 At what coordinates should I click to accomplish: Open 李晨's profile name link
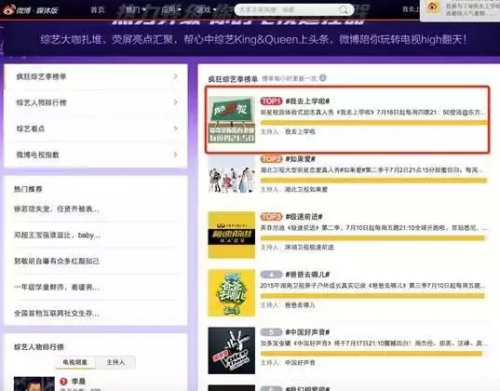pos(78,381)
